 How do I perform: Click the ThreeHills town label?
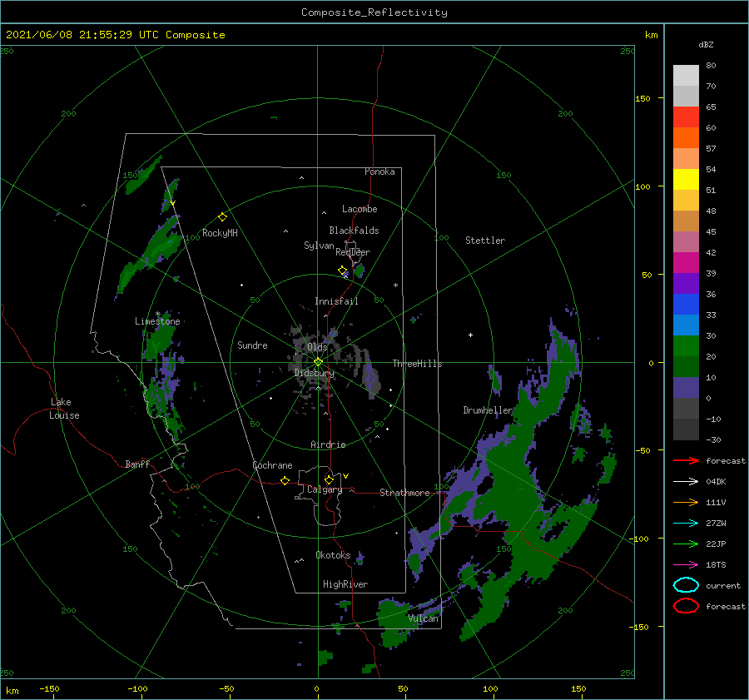[417, 364]
